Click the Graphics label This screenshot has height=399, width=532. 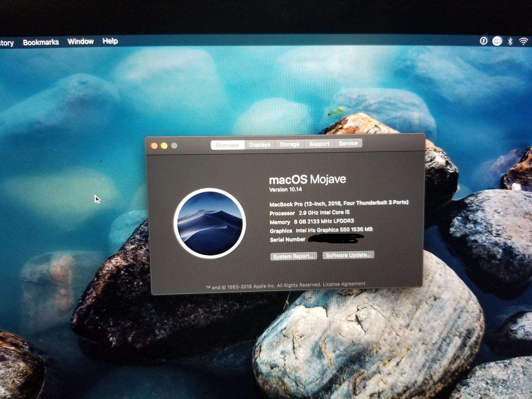pos(281,231)
